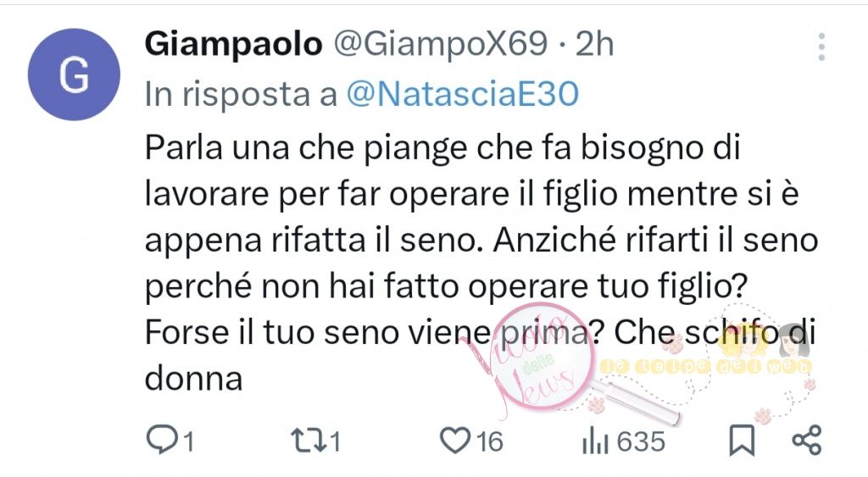Share the tweet via share icon
The width and height of the screenshot is (868, 477).
tap(807, 441)
